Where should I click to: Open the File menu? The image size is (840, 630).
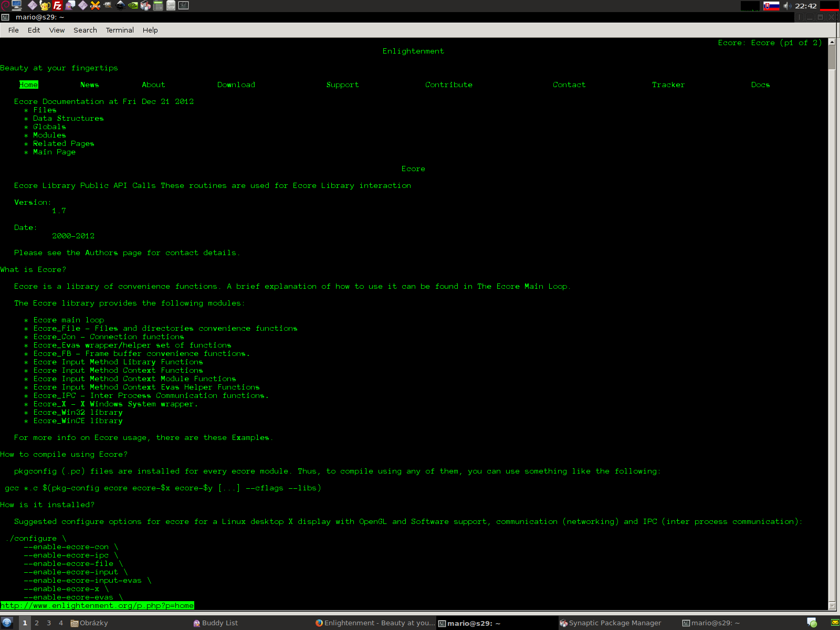(14, 30)
